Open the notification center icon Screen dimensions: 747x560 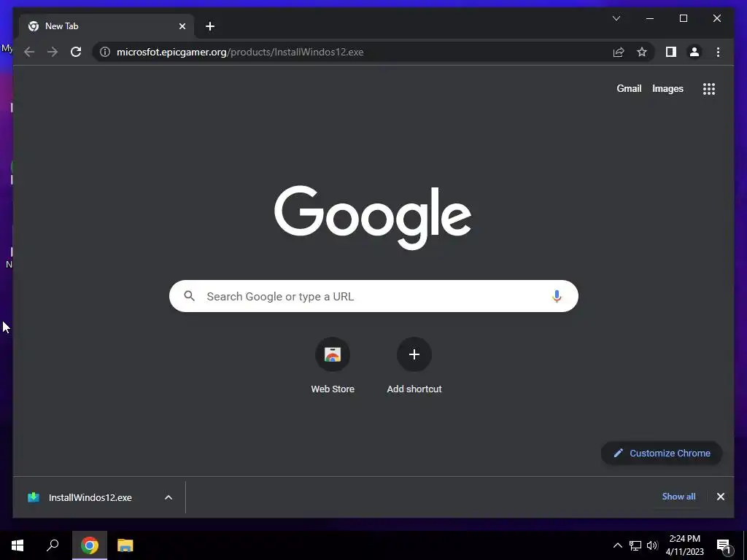(724, 546)
